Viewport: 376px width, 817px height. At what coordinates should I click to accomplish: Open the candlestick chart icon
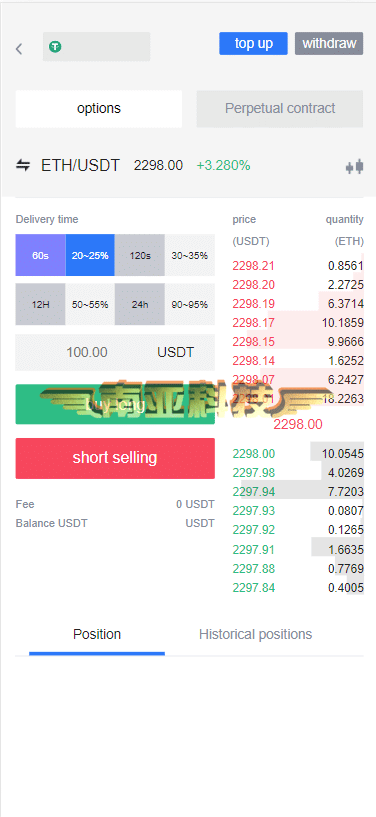(x=355, y=167)
